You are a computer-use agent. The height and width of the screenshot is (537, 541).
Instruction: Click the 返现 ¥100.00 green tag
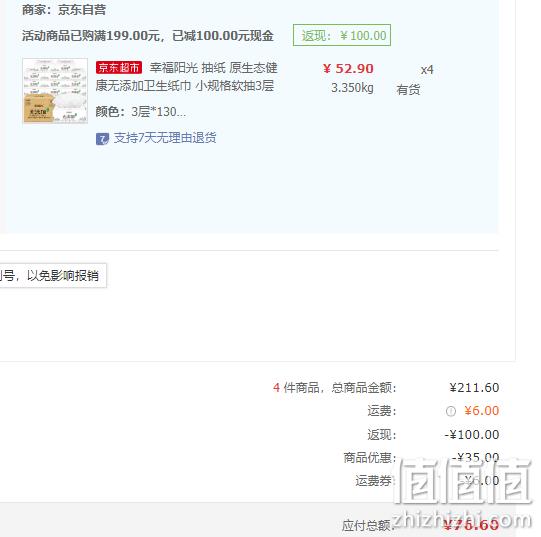click(342, 35)
